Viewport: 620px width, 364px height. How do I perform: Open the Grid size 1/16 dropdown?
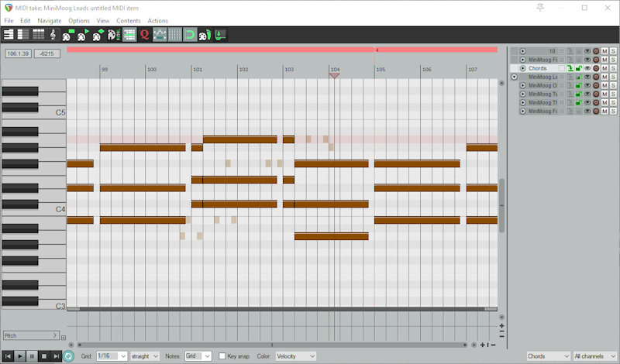(x=112, y=356)
